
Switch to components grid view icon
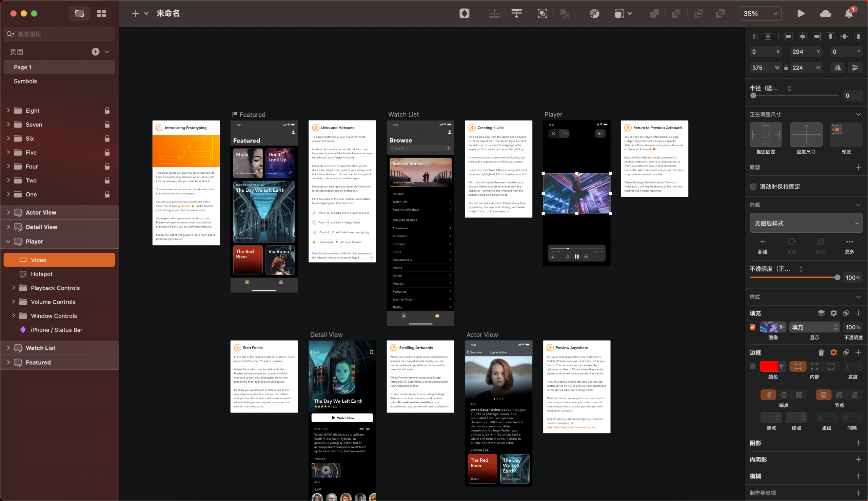[101, 14]
